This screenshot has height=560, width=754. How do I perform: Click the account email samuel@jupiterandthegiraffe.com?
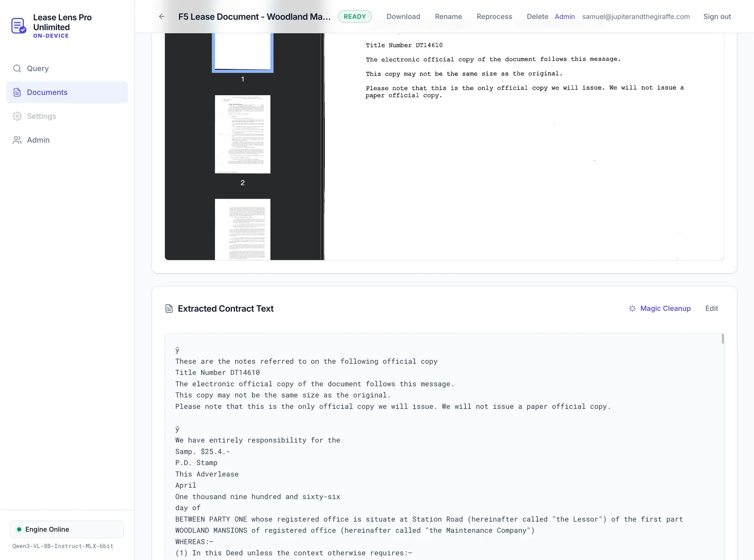pyautogui.click(x=636, y=17)
